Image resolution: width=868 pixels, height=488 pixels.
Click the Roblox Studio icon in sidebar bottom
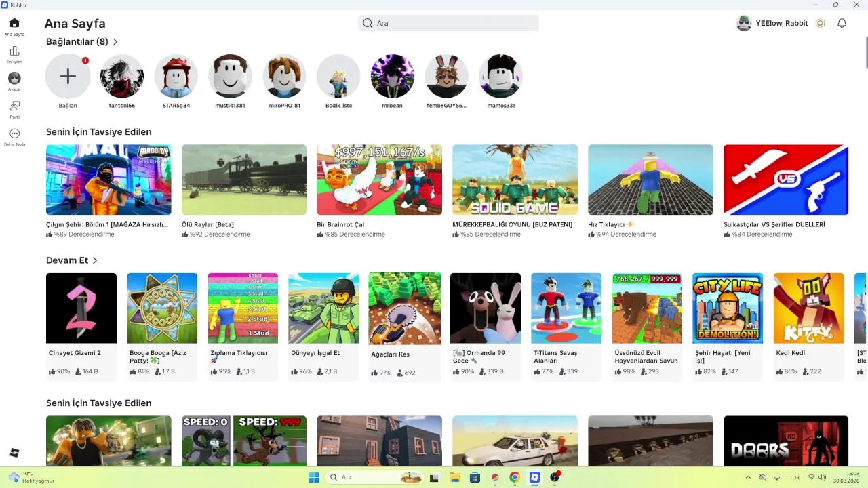(x=14, y=453)
